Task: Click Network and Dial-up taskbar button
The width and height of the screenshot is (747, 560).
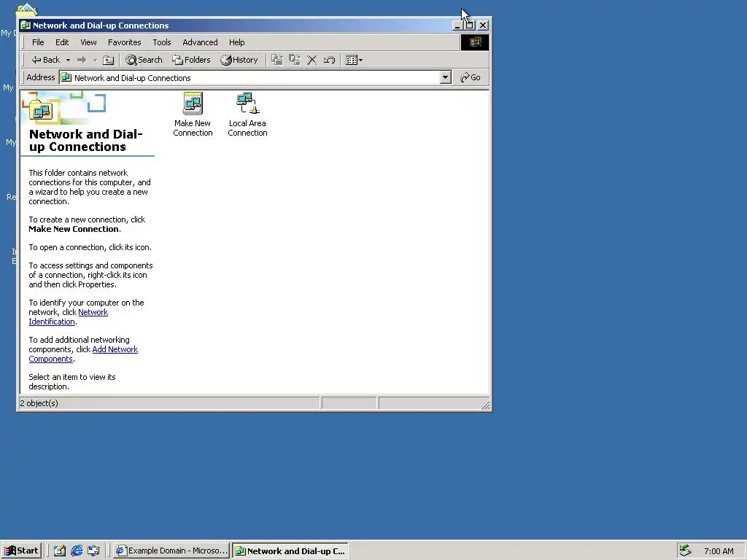Action: 290,551
